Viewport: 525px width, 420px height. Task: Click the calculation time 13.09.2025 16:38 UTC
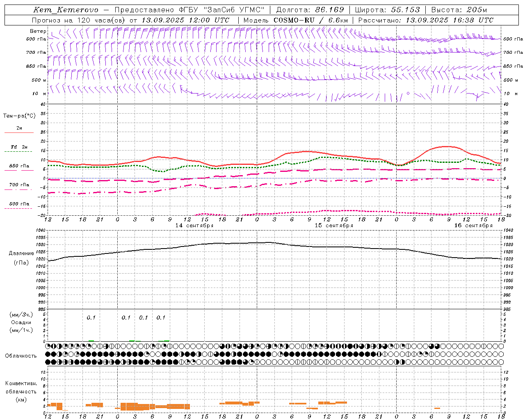point(450,20)
